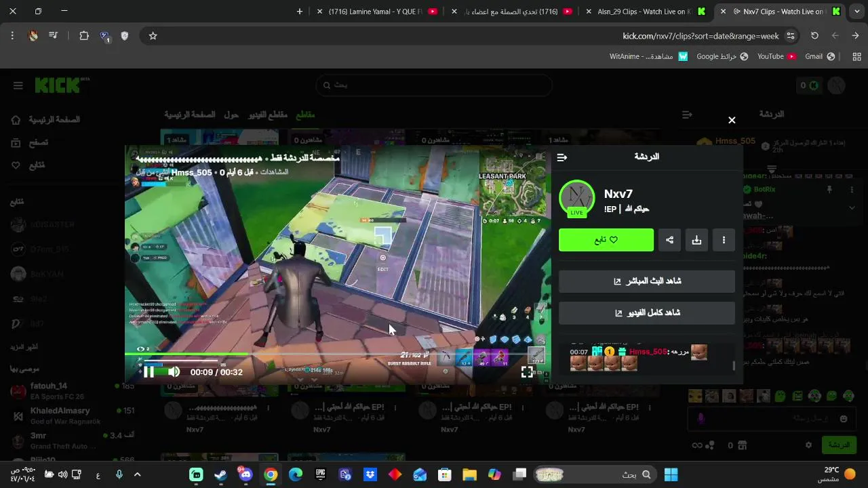Open clip more options menu
The height and width of the screenshot is (488, 868).
tap(724, 240)
